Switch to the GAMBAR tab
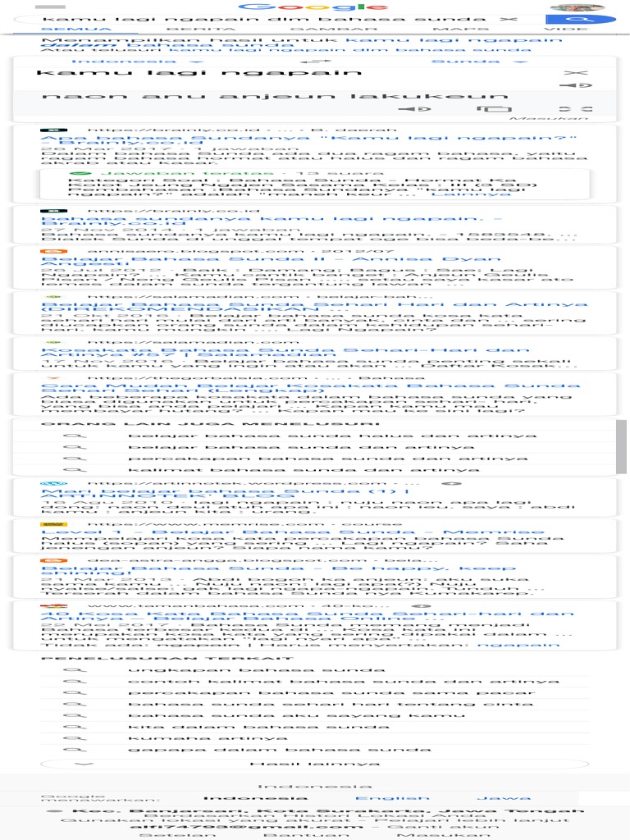Screen dimensions: 630x840 click(333, 29)
